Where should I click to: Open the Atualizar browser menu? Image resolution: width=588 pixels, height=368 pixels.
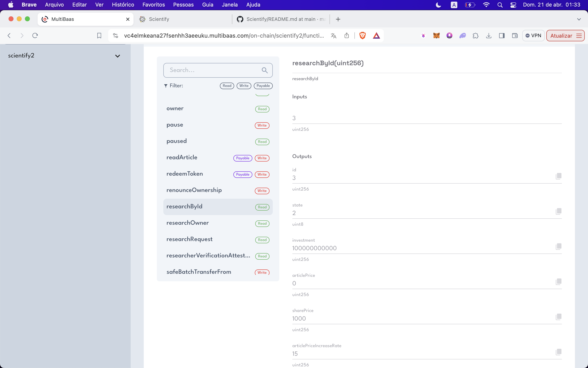(x=565, y=36)
